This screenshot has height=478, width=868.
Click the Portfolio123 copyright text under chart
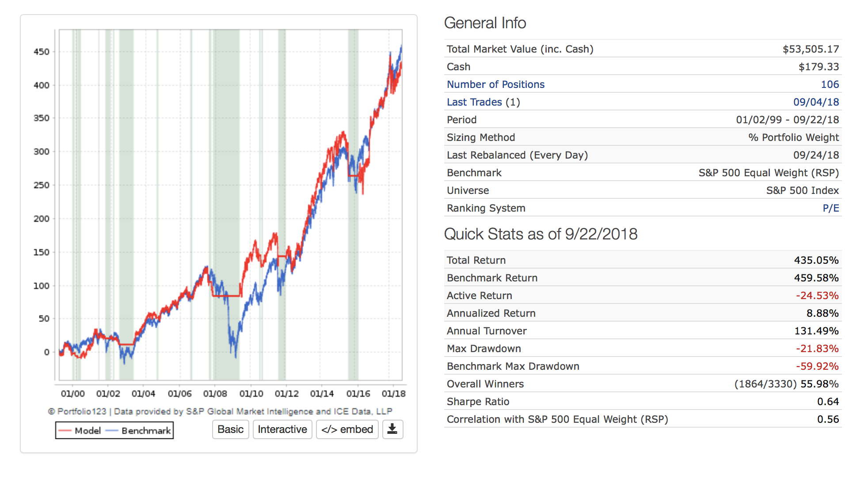[220, 411]
